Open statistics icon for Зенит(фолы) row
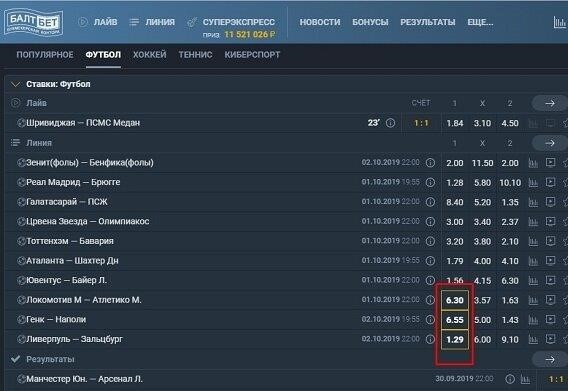The width and height of the screenshot is (568, 391). [x=533, y=163]
